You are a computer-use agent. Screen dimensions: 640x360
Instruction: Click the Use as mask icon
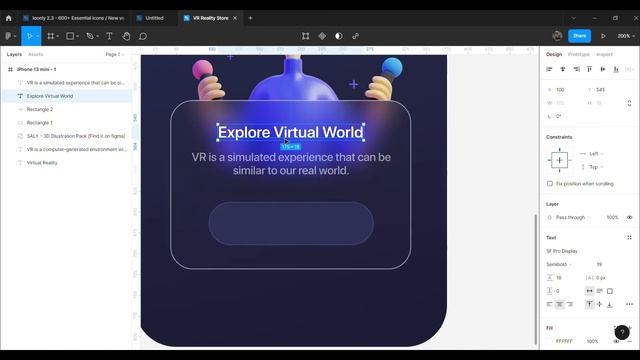(339, 36)
